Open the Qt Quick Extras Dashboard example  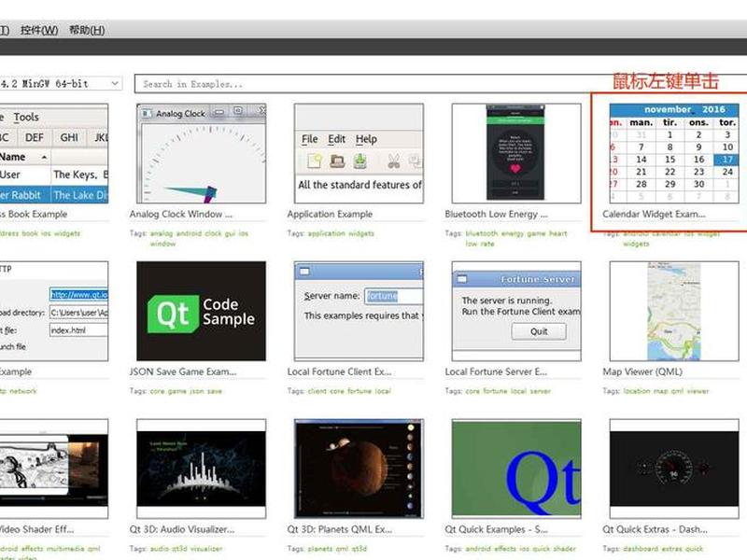click(x=673, y=469)
